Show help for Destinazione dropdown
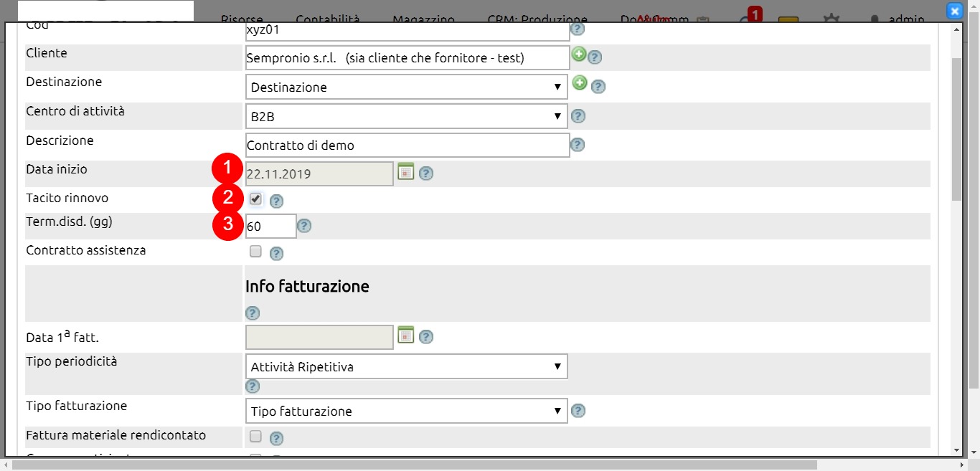The height and width of the screenshot is (471, 980). click(x=598, y=87)
